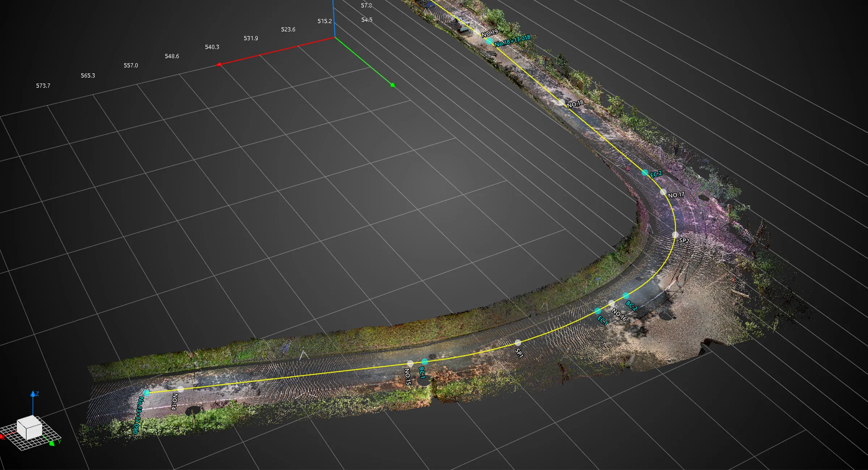Click the 565.3 axis label

(x=88, y=76)
